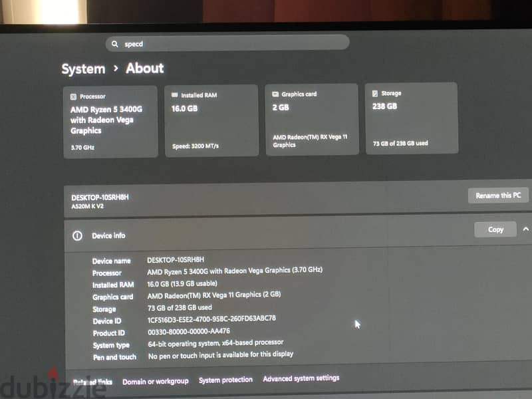Select the Speed: 3200 MT/s text
The height and width of the screenshot is (399, 532).
click(196, 146)
